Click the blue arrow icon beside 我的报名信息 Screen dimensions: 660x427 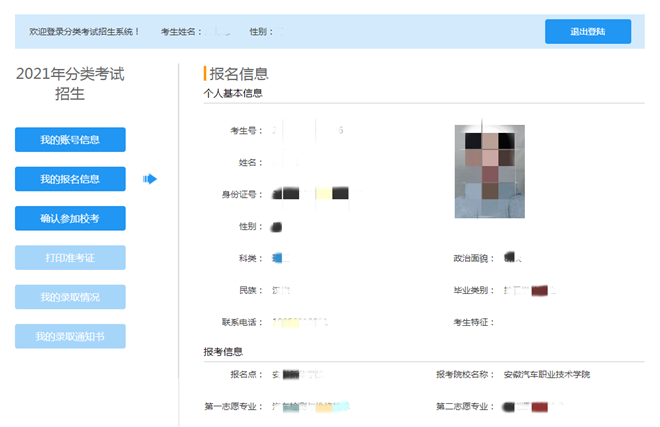(x=150, y=179)
